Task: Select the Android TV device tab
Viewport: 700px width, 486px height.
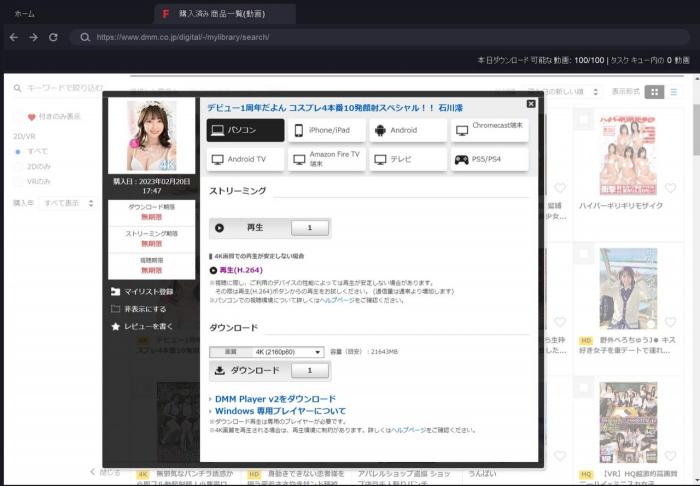Action: click(x=245, y=159)
